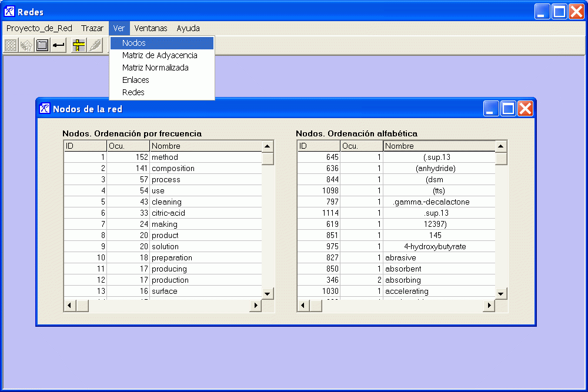The width and height of the screenshot is (588, 392).
Task: Sort frequency table by Ocu. column header
Action: (x=128, y=146)
